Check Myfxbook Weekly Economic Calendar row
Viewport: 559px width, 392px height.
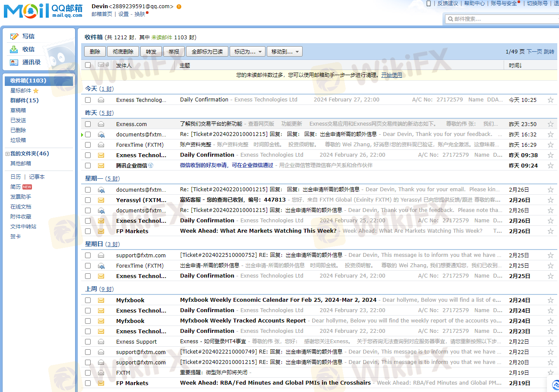(88, 300)
